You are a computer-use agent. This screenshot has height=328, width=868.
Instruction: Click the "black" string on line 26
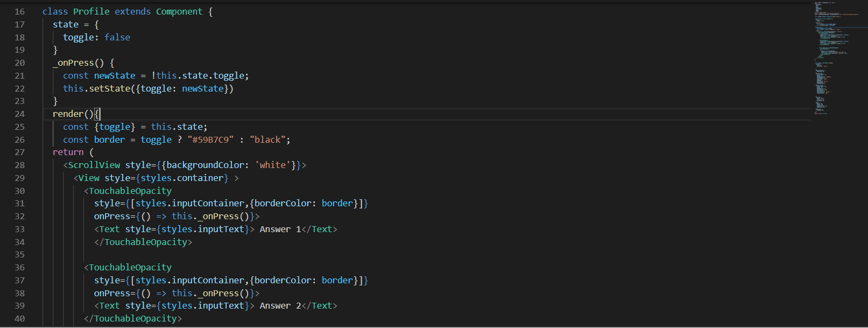(267, 139)
